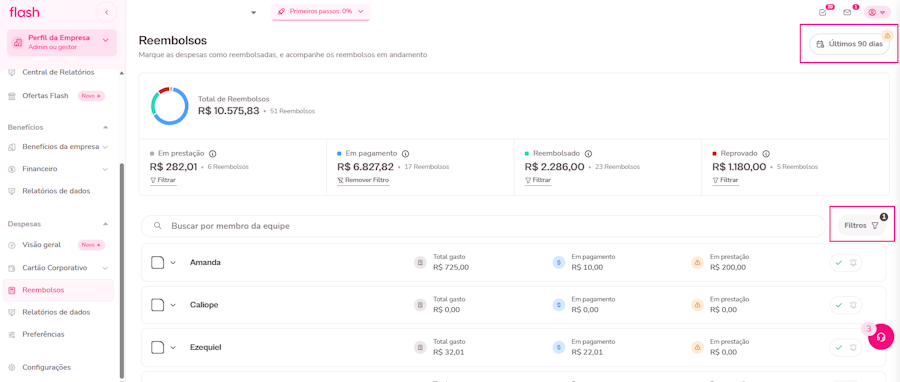900x382 pixels.
Task: Click Caliope's Em pagamento dollar icon
Action: 558,305
